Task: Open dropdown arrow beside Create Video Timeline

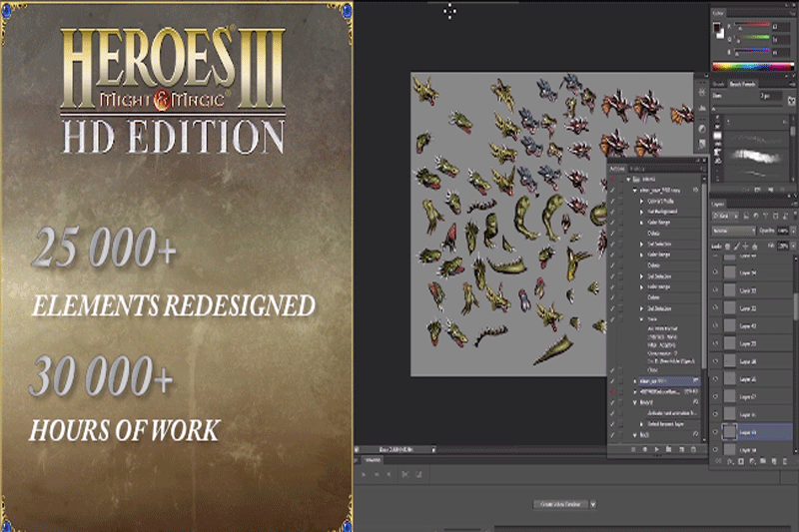Action: tap(593, 504)
